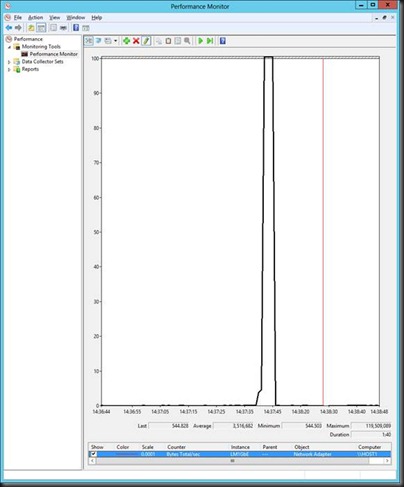Click the counter list scroll right arrow
This screenshot has width=404, height=487.
pyautogui.click(x=387, y=461)
